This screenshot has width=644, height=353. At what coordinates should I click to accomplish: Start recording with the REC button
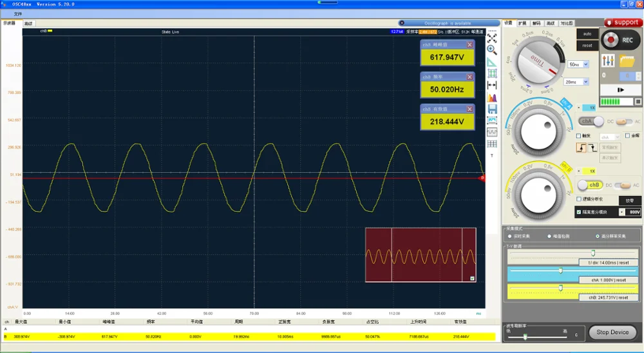[620, 40]
